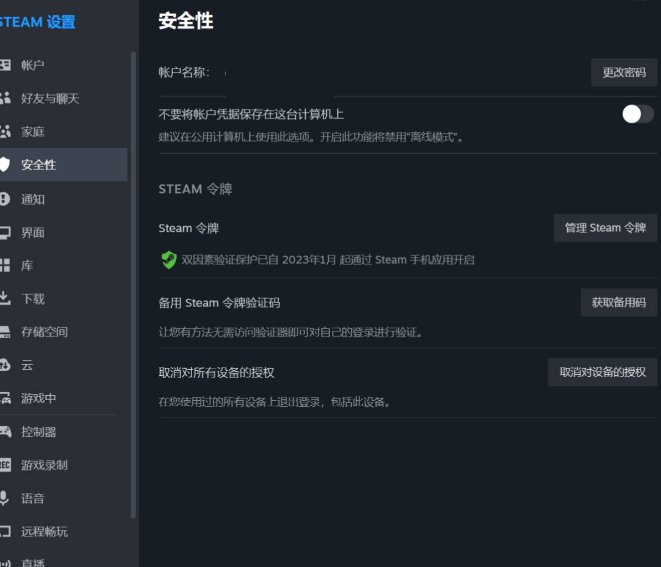Screen dimensions: 661x567
Task: Select the 通知 settings page
Action: pyautogui.click(x=64, y=199)
